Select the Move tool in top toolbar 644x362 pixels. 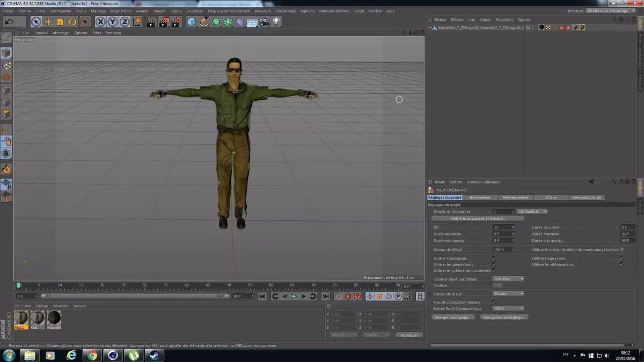tap(48, 22)
